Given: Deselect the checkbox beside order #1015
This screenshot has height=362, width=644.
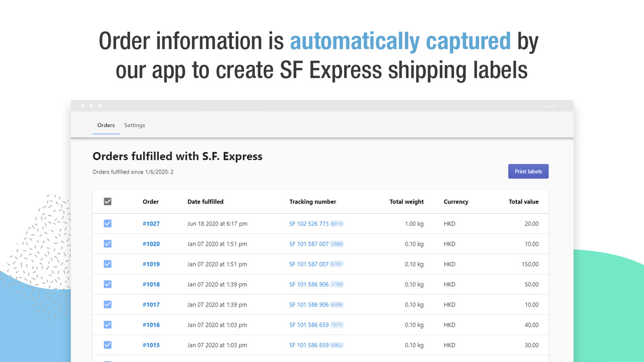Looking at the screenshot, I should (108, 345).
